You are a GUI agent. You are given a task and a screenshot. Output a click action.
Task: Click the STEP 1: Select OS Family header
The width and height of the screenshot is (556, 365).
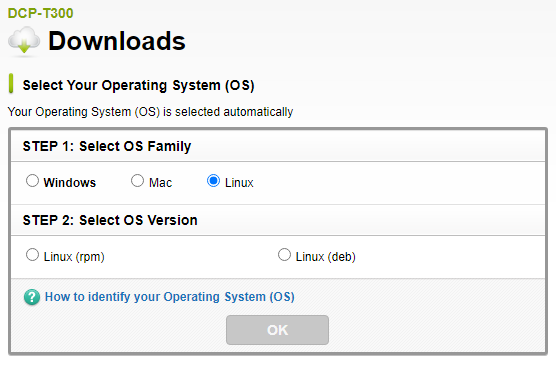pyautogui.click(x=107, y=146)
